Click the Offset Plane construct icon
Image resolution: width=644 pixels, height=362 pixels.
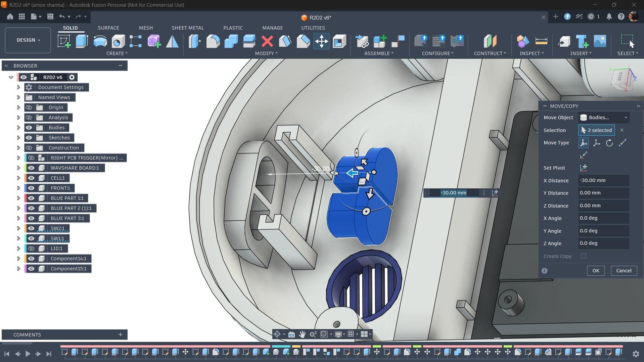click(490, 41)
